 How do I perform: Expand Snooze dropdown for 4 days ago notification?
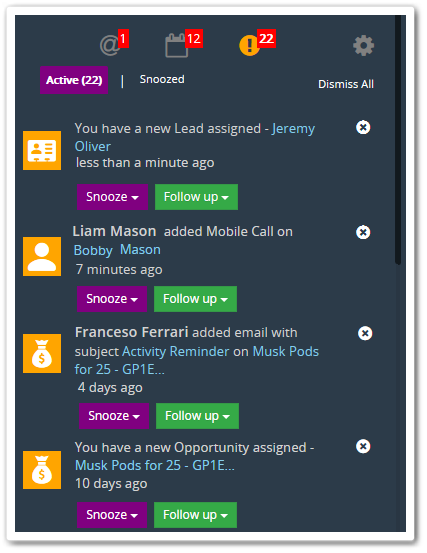[114, 416]
